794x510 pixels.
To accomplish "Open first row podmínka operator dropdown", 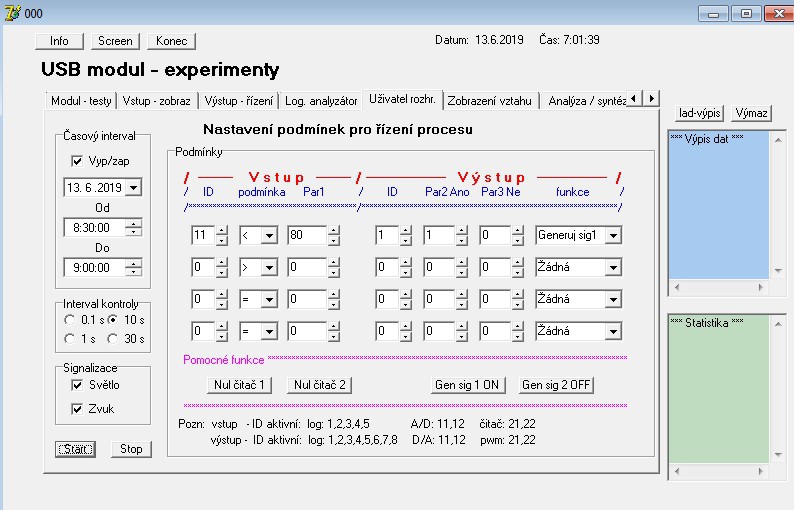I will 269,236.
